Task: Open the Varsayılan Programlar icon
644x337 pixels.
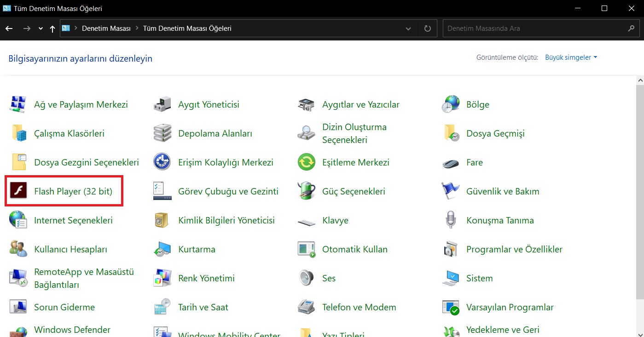Action: click(x=451, y=307)
